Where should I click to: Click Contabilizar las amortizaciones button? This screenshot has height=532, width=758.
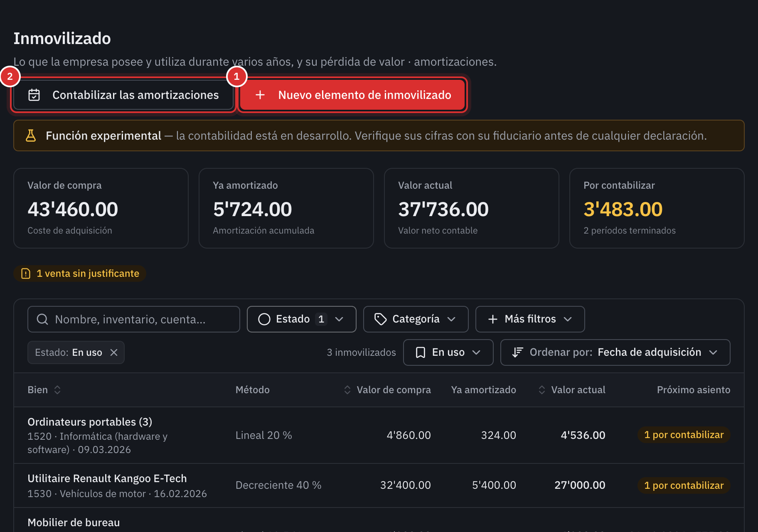(x=123, y=95)
